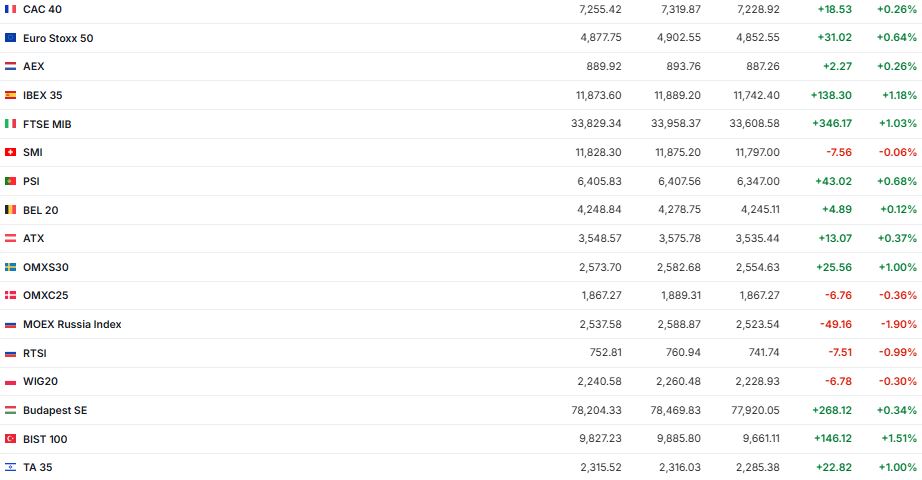The width and height of the screenshot is (922, 480).
Task: Click the Spain flag icon beside IBEX 35
Action: (11, 95)
